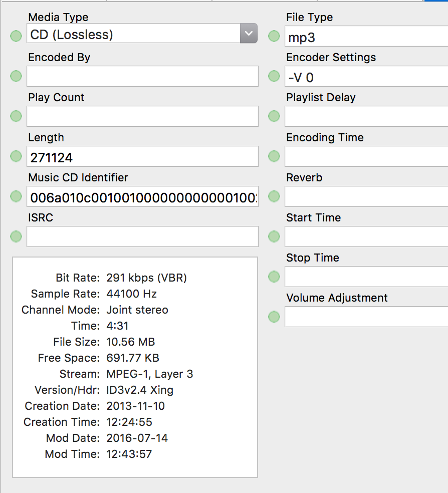Viewport: 448px width, 493px height.
Task: Click inside the Stop Time field
Action: tap(366, 277)
